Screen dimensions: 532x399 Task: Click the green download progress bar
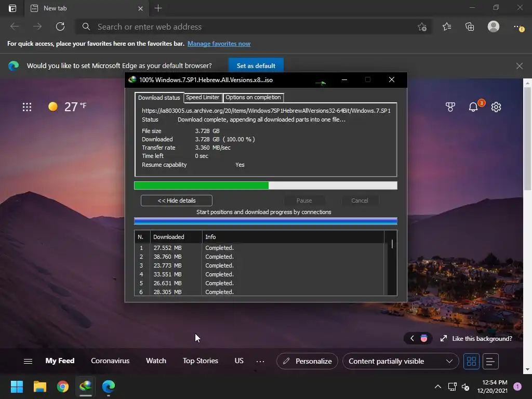pos(265,185)
